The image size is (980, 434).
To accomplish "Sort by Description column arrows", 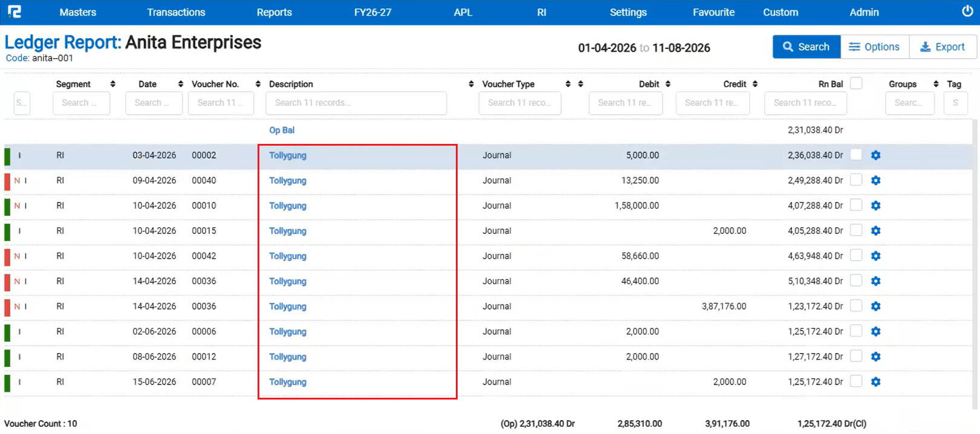I will click(471, 84).
